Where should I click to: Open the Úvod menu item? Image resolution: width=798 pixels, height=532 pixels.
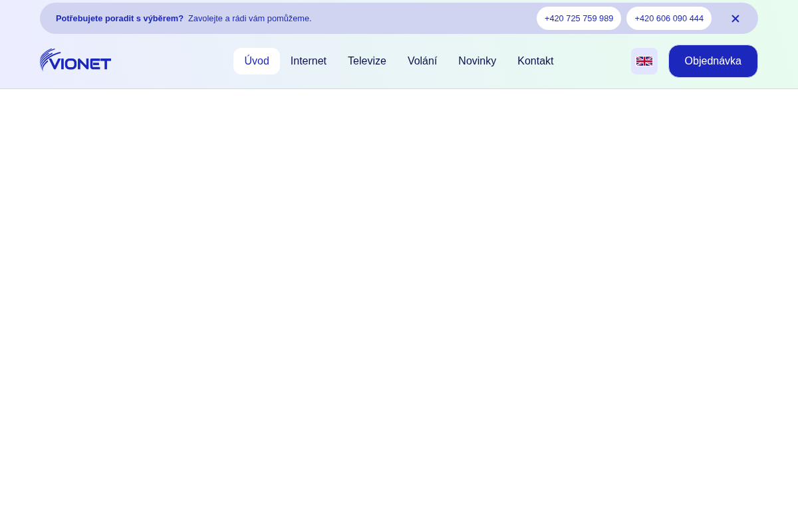(257, 61)
